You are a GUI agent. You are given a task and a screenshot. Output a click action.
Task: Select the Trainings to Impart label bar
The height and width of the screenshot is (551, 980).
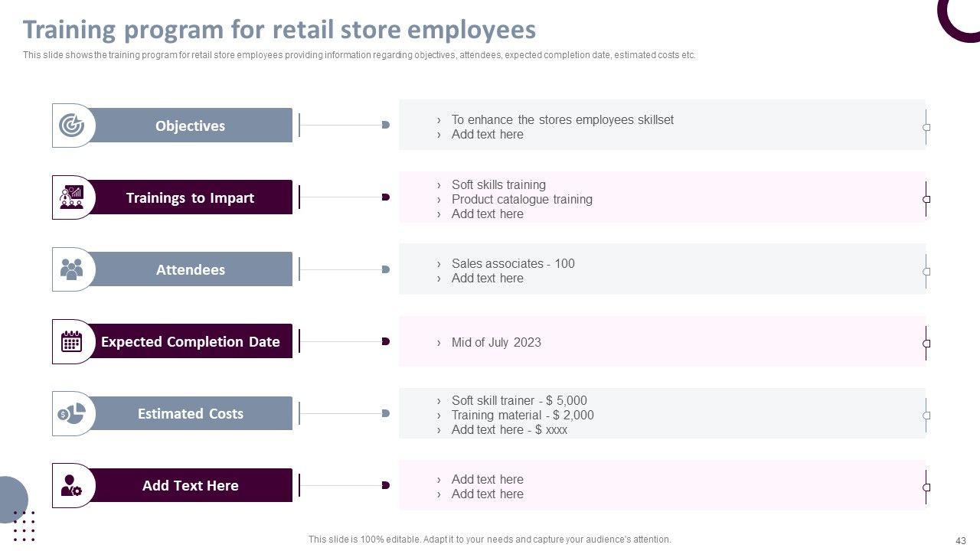click(x=191, y=197)
